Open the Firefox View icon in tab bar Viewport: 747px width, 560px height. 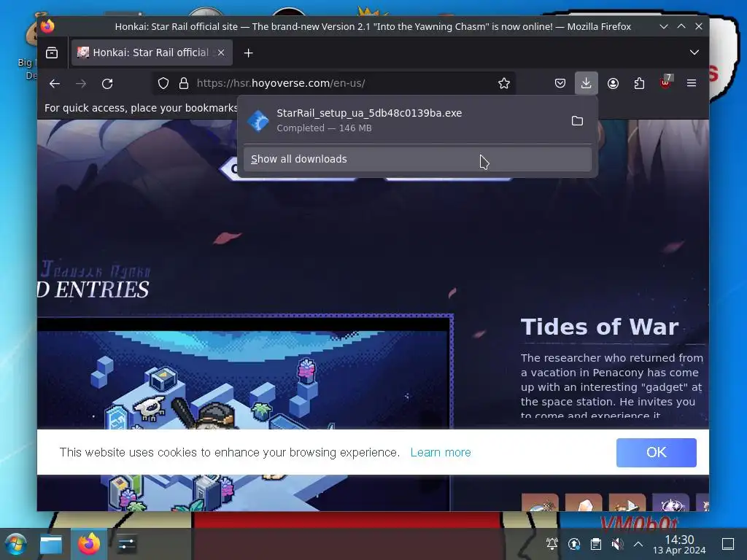click(x=52, y=52)
